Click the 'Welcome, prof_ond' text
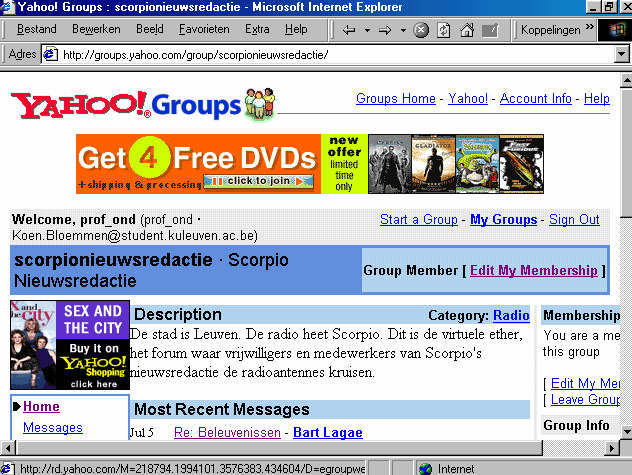Viewport: 632px width, 475px height. [x=74, y=219]
